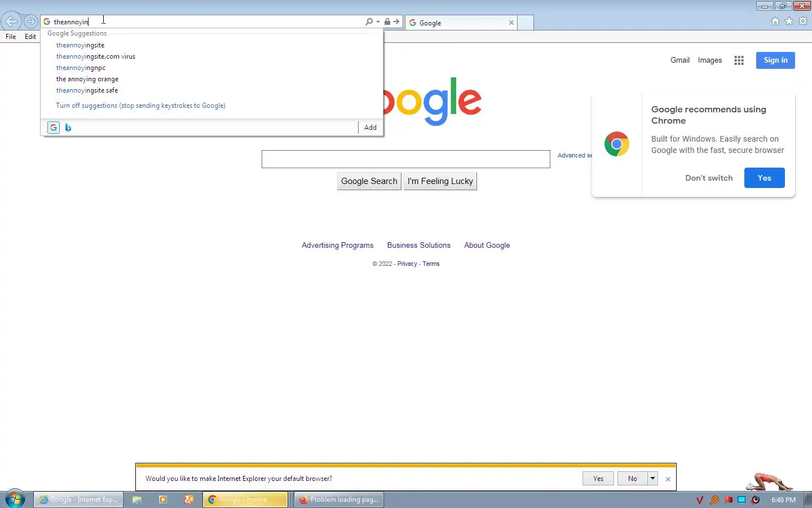The width and height of the screenshot is (812, 508).
Task: Open About Google link
Action: coord(487,245)
